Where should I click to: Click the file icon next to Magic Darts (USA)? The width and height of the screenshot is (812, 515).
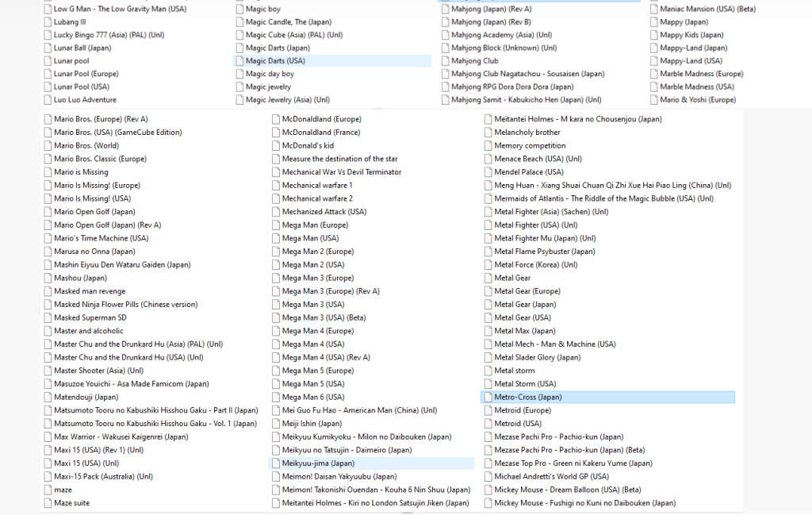pos(239,60)
